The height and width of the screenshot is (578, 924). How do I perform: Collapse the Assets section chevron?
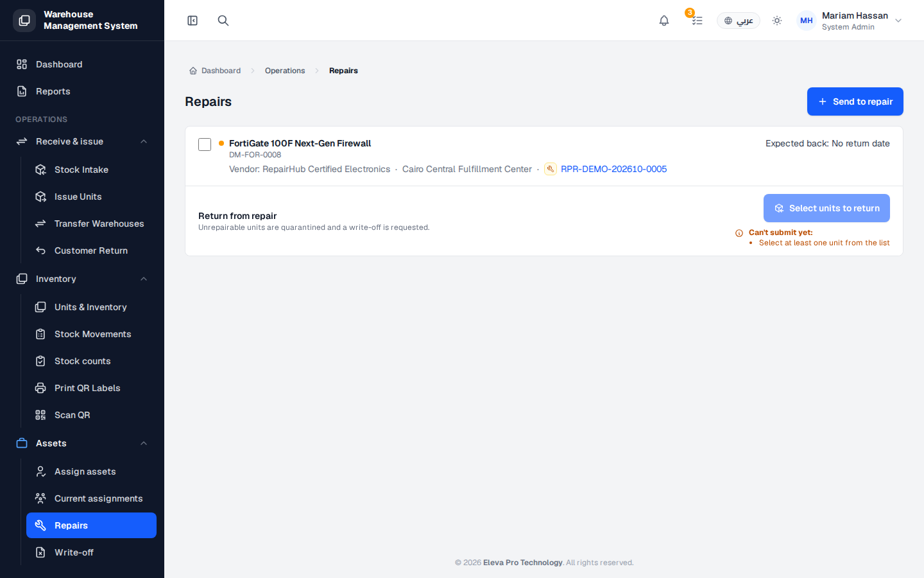click(144, 443)
